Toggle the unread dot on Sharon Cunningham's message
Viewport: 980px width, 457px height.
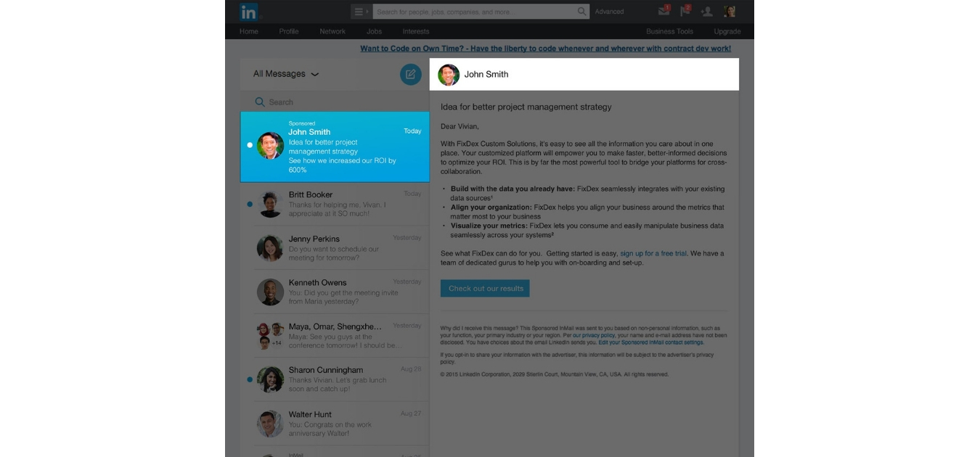click(x=250, y=380)
